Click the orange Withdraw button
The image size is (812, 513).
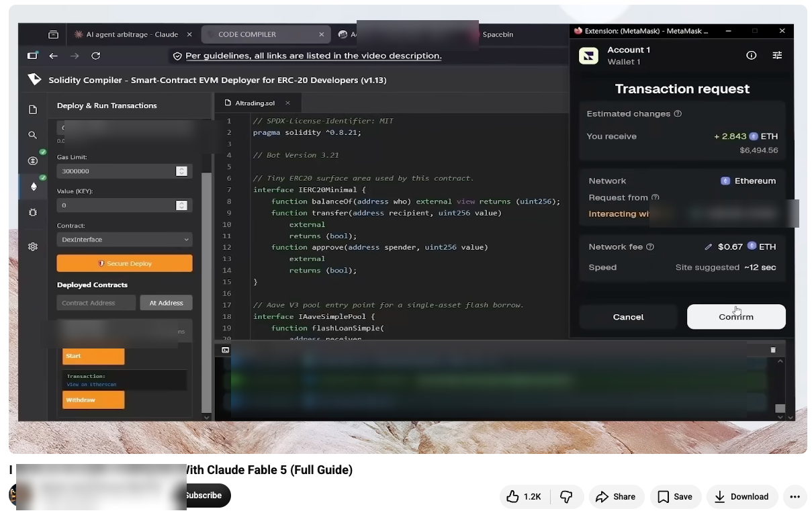click(93, 400)
